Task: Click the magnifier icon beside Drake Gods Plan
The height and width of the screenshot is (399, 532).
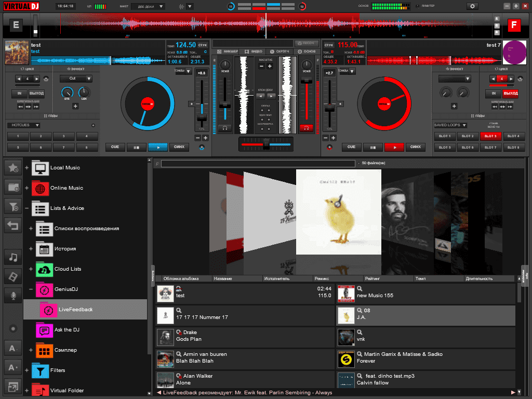Action: [x=179, y=332]
